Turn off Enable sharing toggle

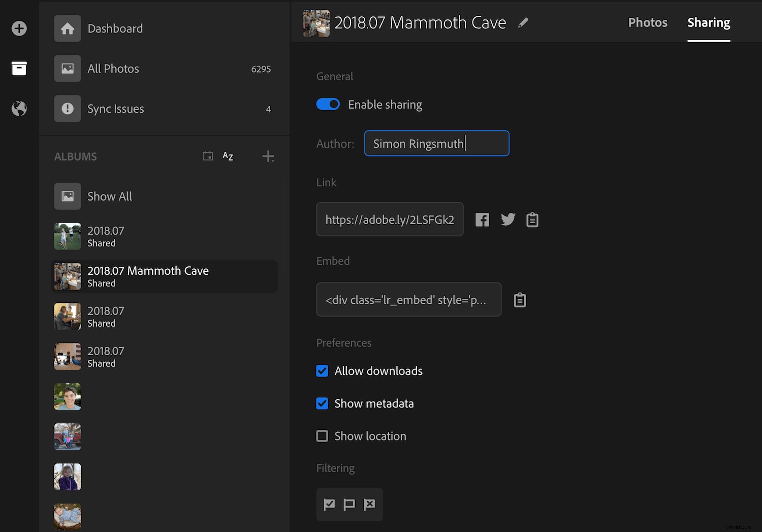point(328,104)
